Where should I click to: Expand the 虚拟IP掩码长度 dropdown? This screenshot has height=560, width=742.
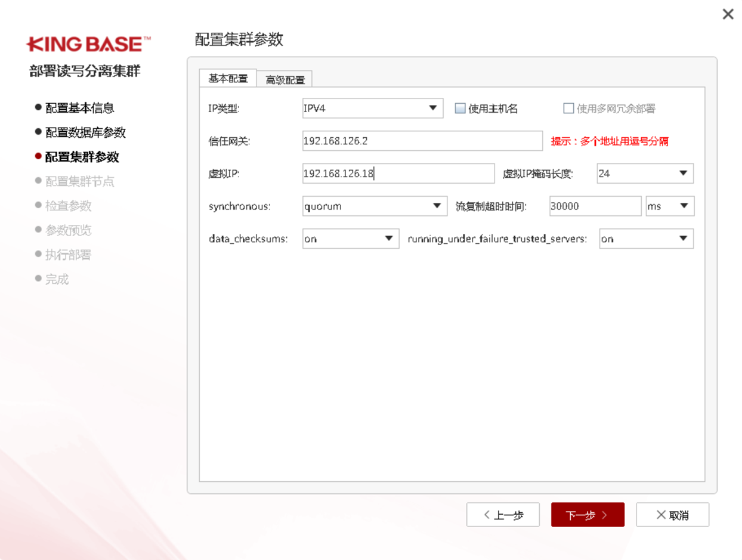click(x=645, y=174)
